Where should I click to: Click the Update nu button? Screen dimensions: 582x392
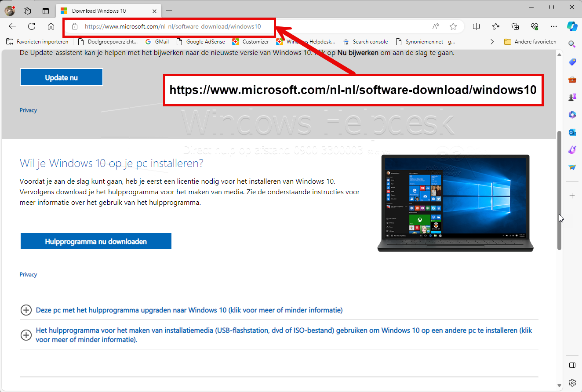pos(62,77)
